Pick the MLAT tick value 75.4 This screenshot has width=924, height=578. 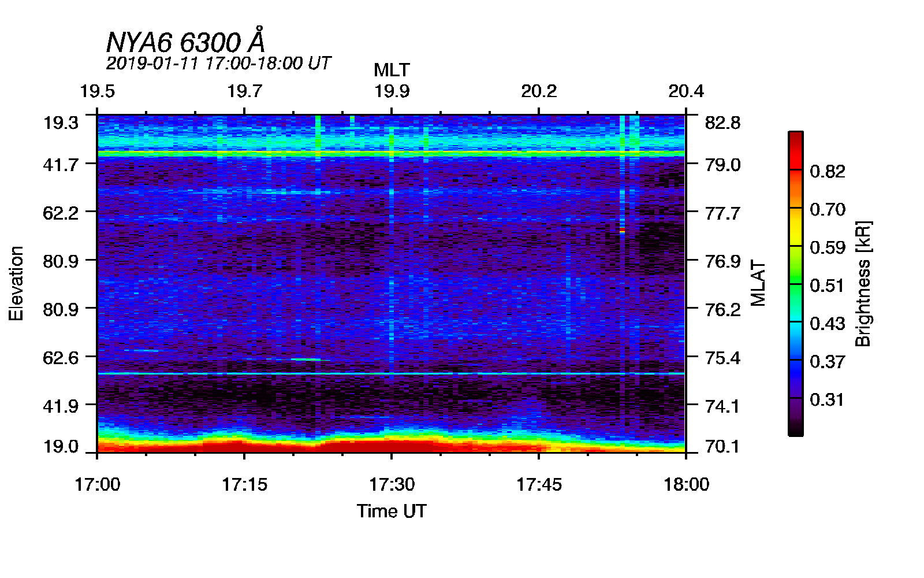pos(722,358)
